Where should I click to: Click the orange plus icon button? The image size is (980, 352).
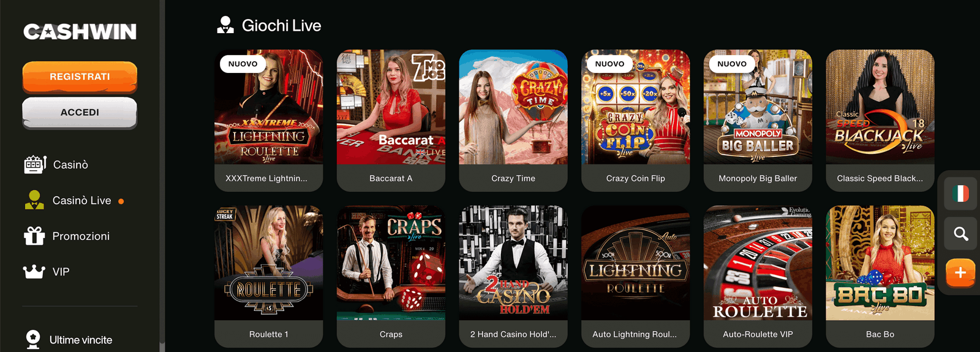tap(960, 273)
